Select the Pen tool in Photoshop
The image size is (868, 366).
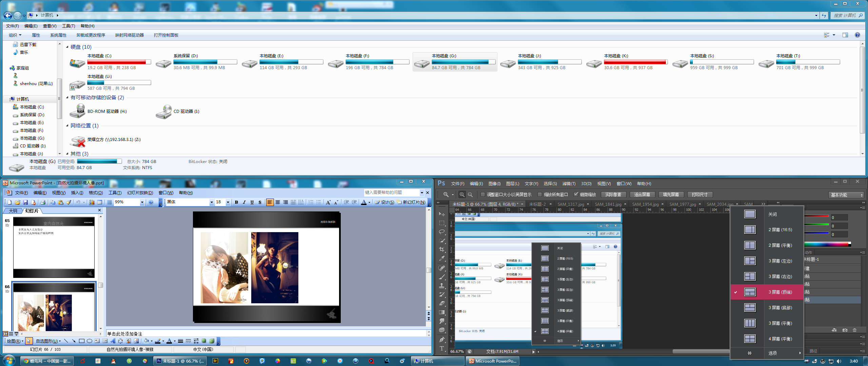(x=441, y=340)
